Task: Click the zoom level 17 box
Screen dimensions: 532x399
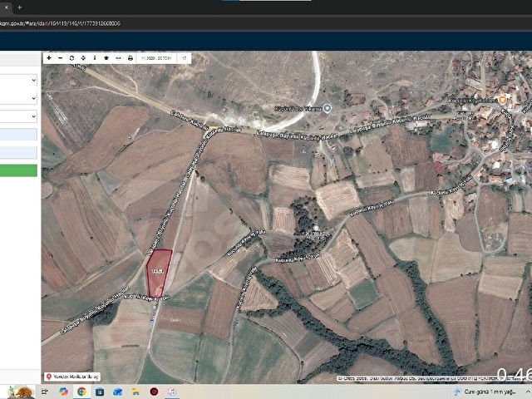Action: pyautogui.click(x=185, y=58)
